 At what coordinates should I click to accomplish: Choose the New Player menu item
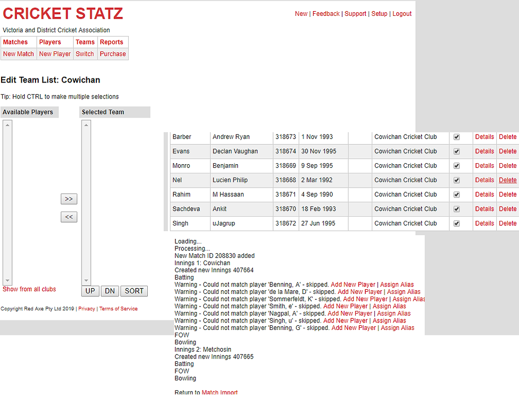coord(55,54)
